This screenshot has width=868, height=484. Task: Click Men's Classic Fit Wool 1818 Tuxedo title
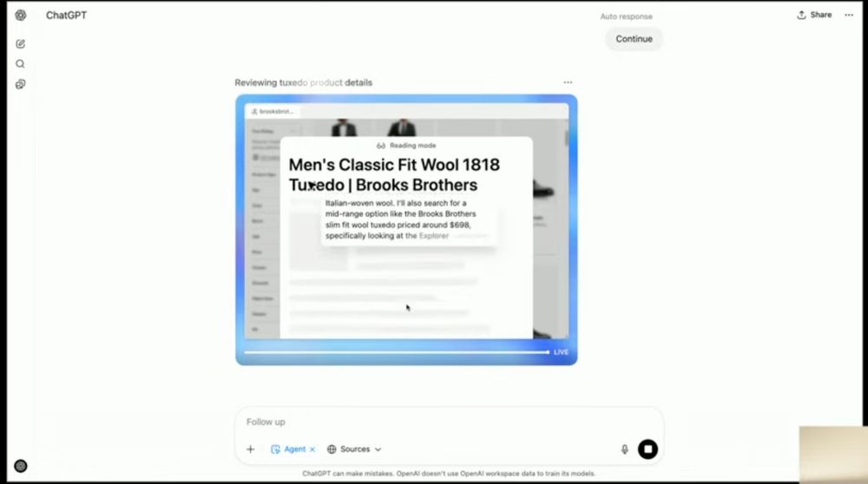click(x=394, y=175)
